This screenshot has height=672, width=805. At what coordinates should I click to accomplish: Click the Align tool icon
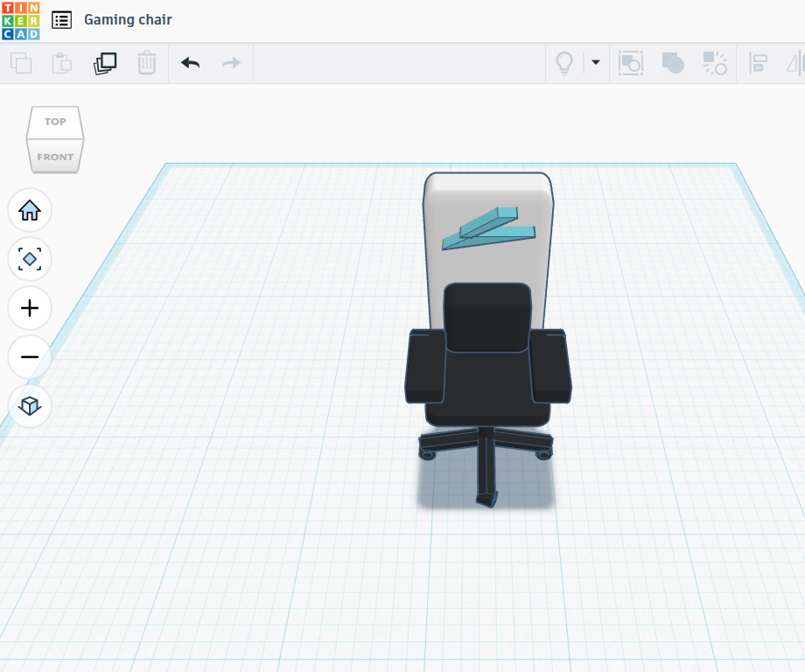[759, 63]
